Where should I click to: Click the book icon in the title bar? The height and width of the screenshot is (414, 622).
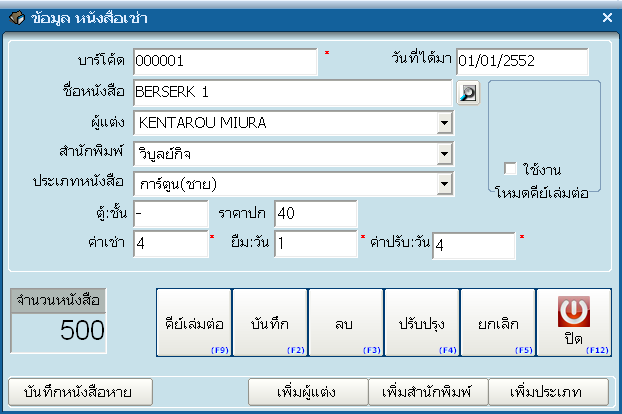tap(17, 18)
